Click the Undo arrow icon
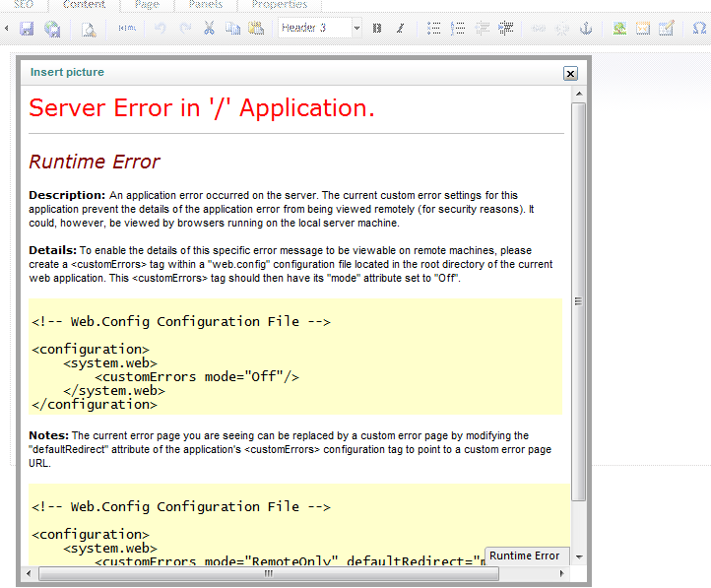This screenshot has width=711, height=588. pos(161,29)
